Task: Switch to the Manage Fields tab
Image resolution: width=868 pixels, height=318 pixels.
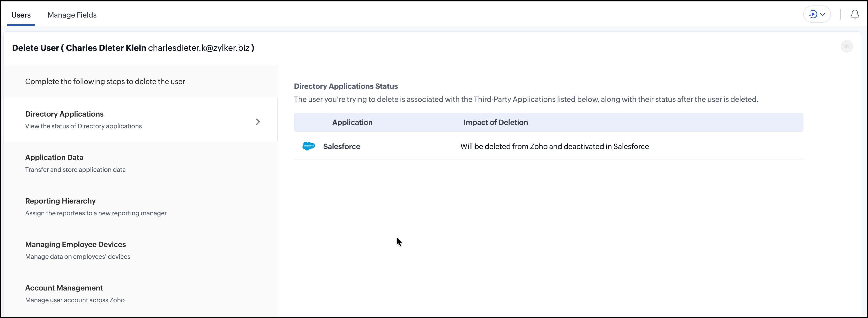Action: tap(72, 15)
